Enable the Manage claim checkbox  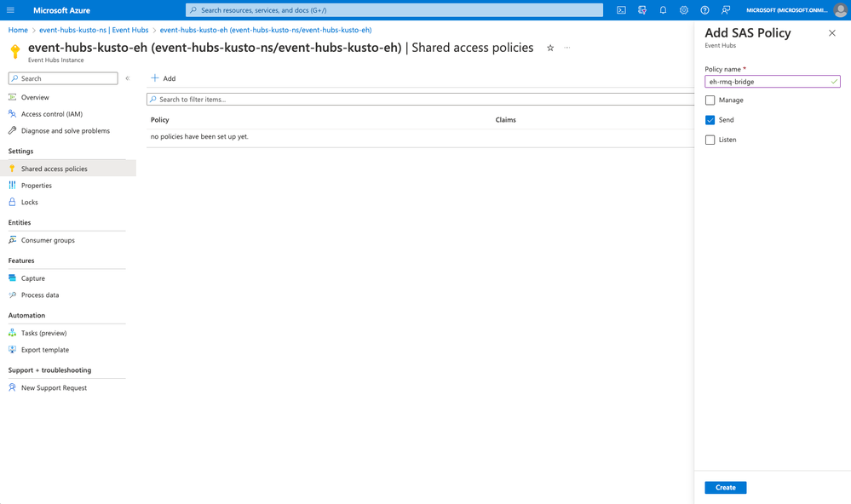click(x=710, y=100)
